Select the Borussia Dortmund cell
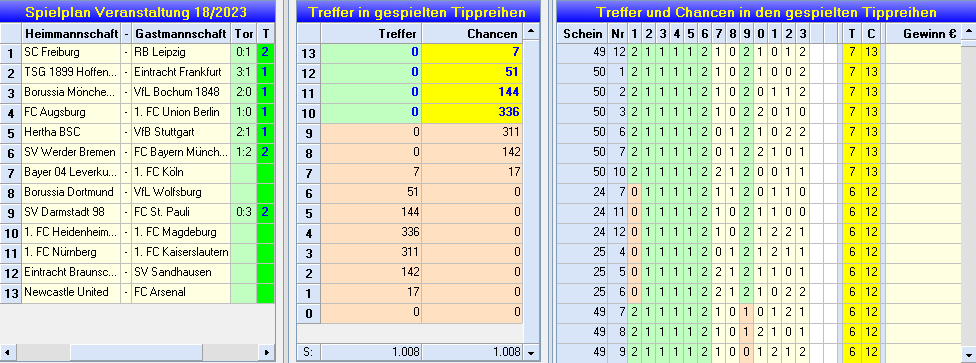The height and width of the screenshot is (363, 976). [x=72, y=192]
